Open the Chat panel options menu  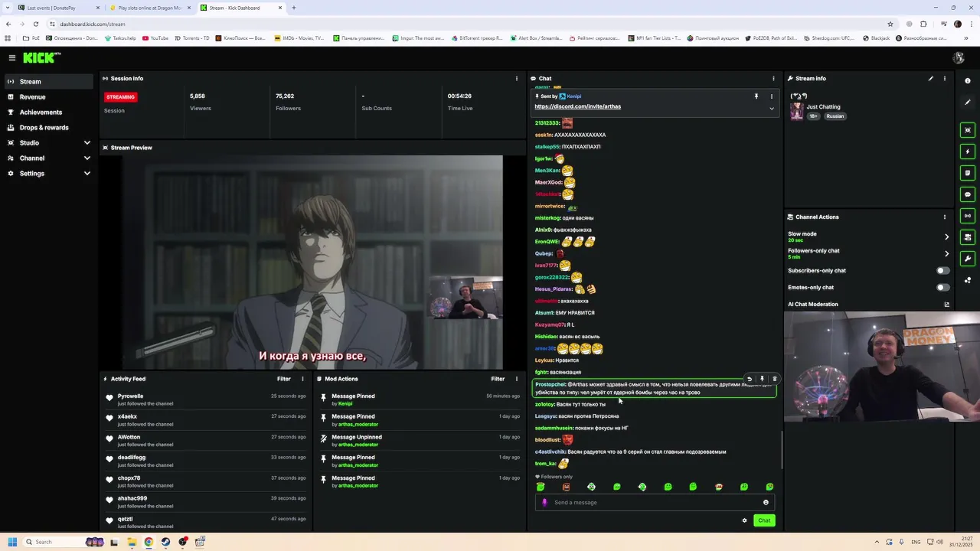(773, 78)
